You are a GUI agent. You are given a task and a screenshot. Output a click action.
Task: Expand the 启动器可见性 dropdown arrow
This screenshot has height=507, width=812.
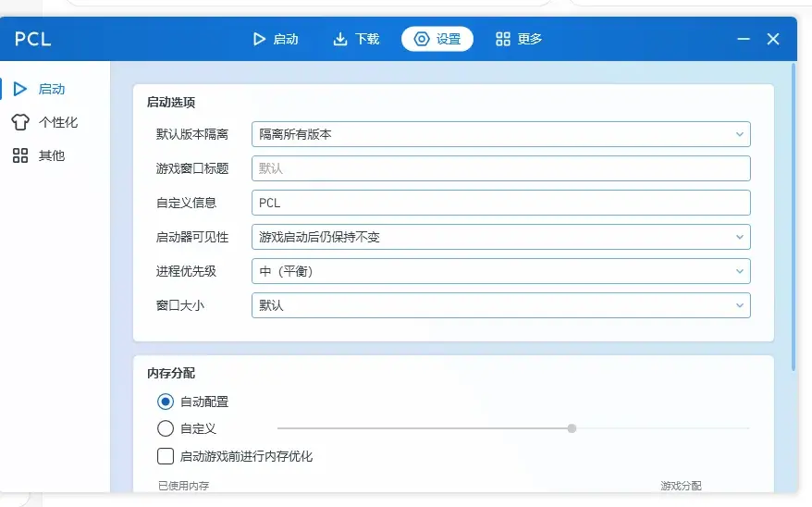(740, 237)
